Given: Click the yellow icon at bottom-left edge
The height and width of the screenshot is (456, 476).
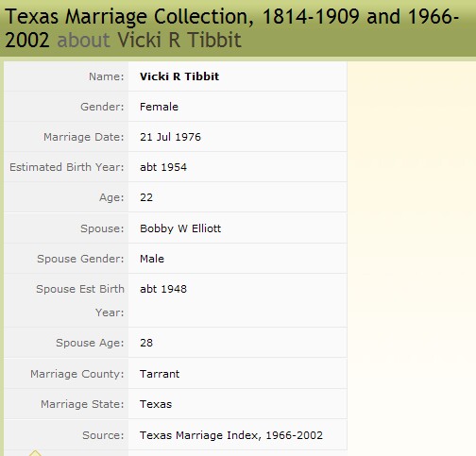Looking at the screenshot, I should (x=35, y=453).
